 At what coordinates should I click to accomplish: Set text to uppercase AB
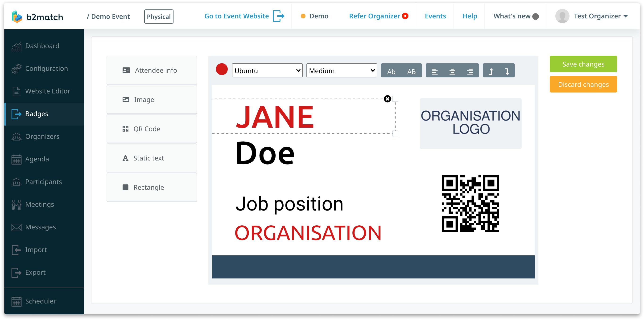412,72
